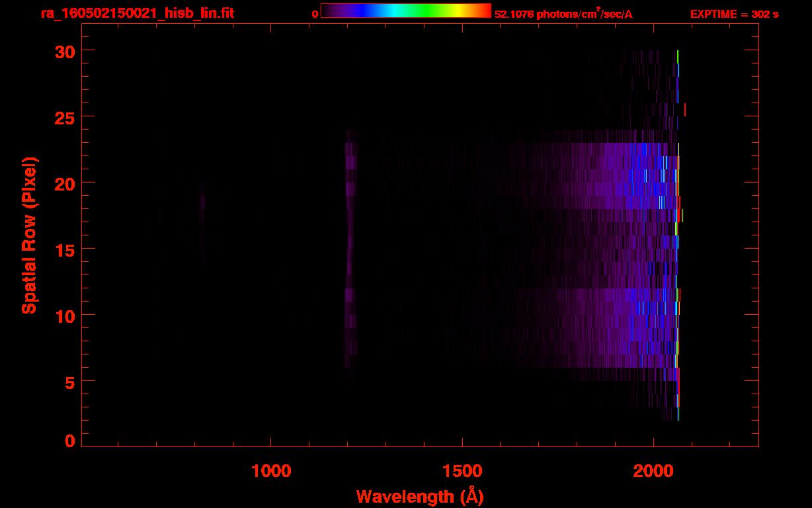Click the 1500 wavelength tick label

pos(462,471)
